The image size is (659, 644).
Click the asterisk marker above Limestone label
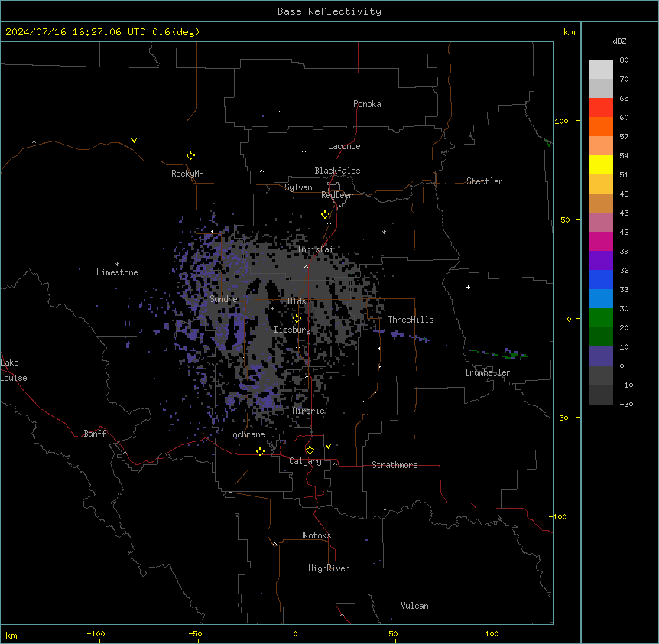[117, 265]
